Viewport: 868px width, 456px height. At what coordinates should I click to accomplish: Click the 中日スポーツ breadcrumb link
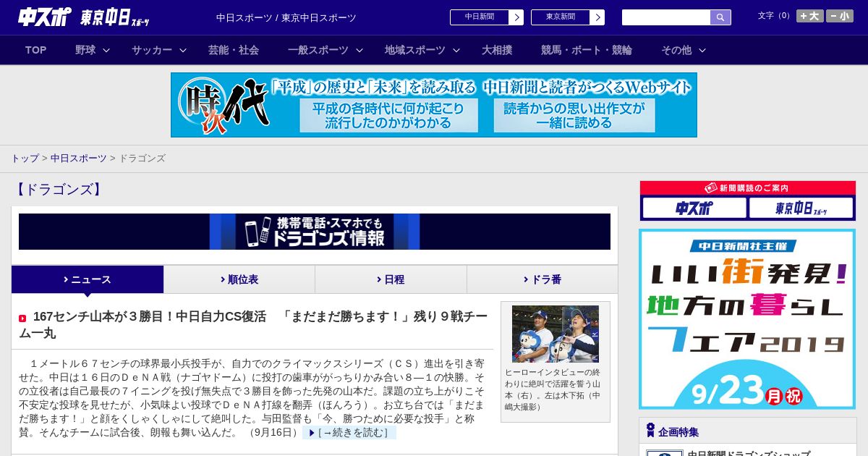(79, 158)
